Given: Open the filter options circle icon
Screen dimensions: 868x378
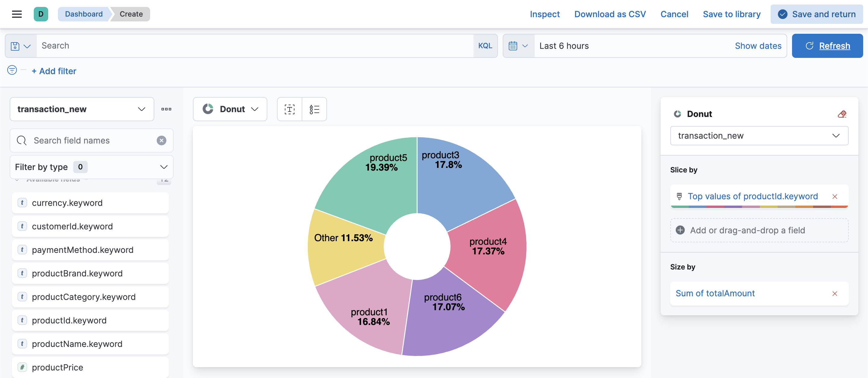Looking at the screenshot, I should click(x=12, y=70).
